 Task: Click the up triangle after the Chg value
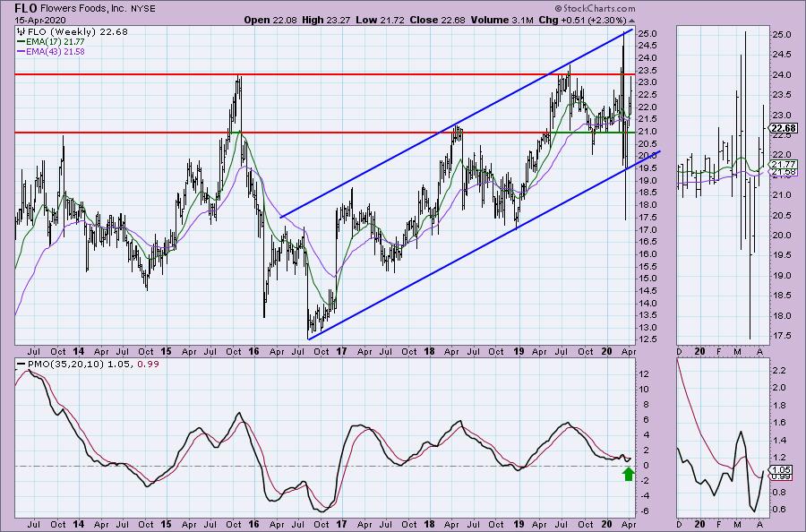pyautogui.click(x=631, y=21)
